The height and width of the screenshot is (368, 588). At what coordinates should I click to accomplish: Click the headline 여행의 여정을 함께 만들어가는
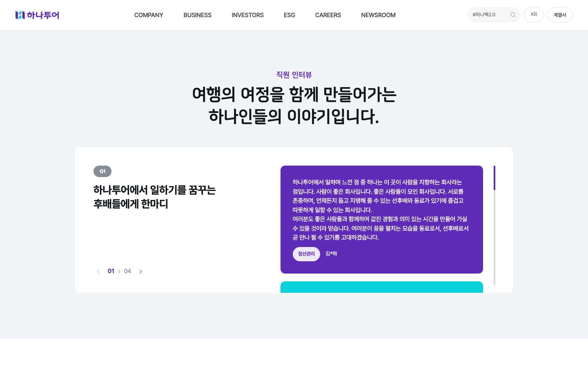[294, 94]
